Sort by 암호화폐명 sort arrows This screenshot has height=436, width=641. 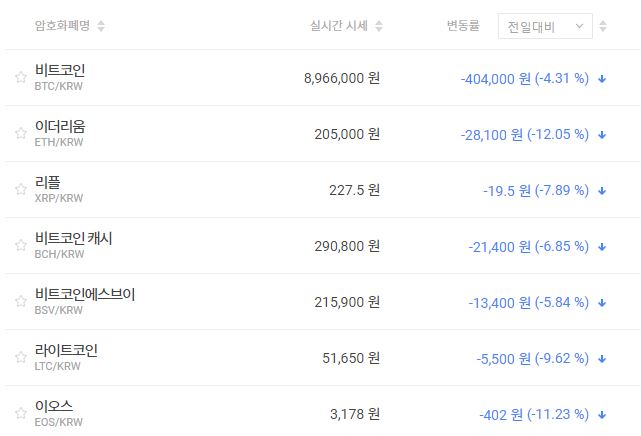[101, 26]
